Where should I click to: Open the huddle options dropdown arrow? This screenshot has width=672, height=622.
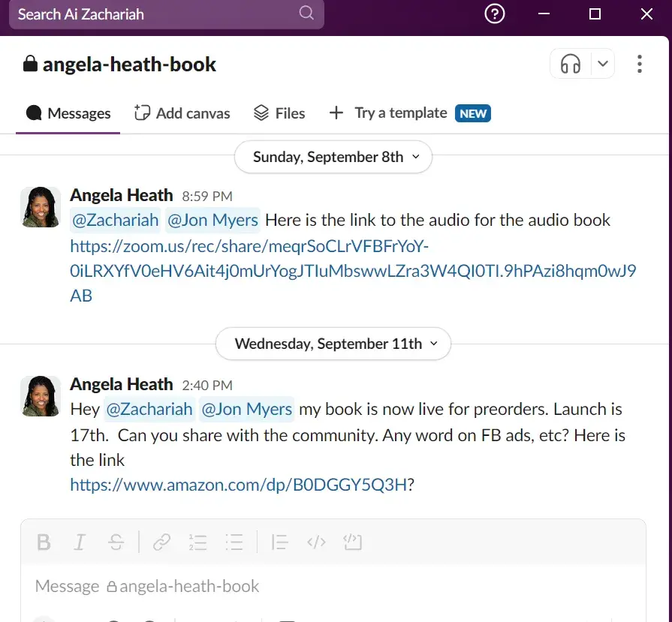click(603, 65)
